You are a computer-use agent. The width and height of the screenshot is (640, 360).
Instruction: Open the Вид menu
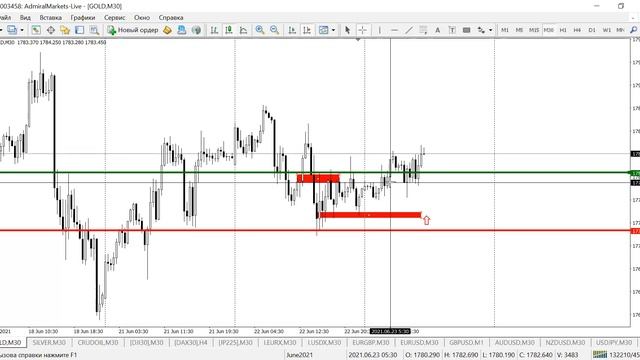pos(25,18)
